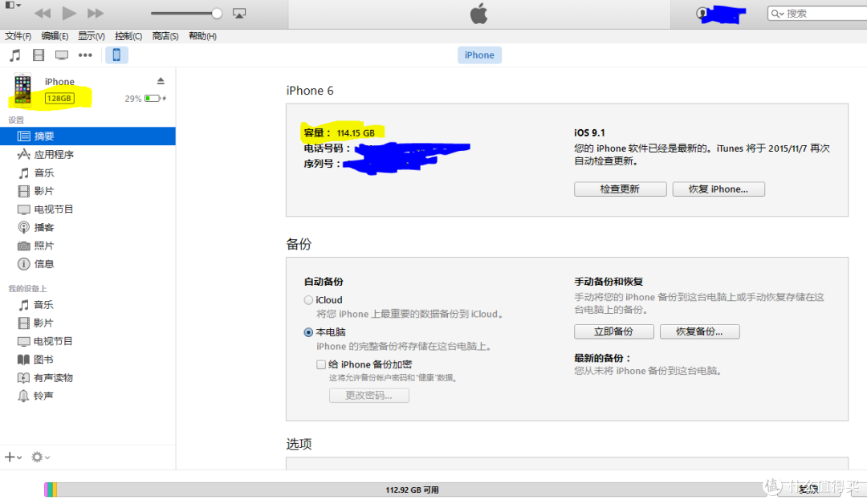Click the iOS 9.1 version text
Image resolution: width=867 pixels, height=504 pixels.
589,132
